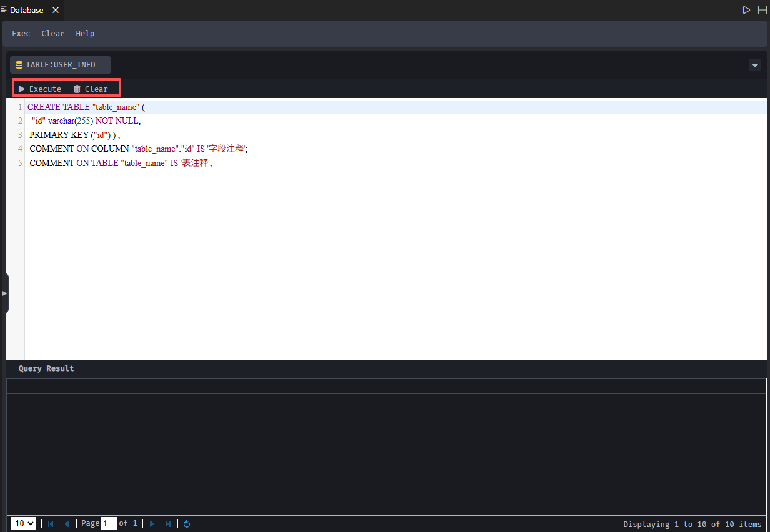Toggle the split layout icon at top right
Image resolution: width=770 pixels, height=532 pixels.
pos(762,10)
